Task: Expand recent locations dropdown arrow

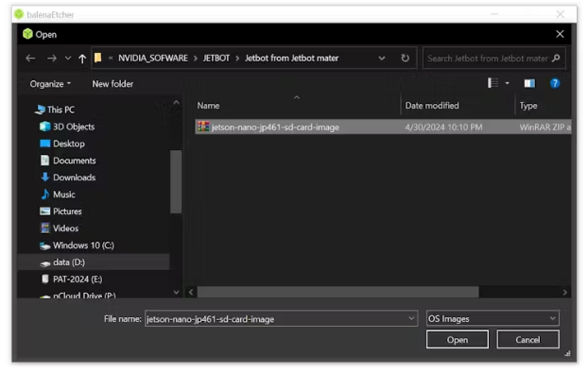Action: (x=68, y=59)
